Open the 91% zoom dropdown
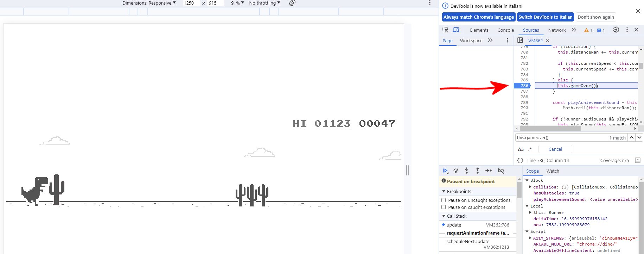The height and width of the screenshot is (254, 644). pyautogui.click(x=237, y=3)
